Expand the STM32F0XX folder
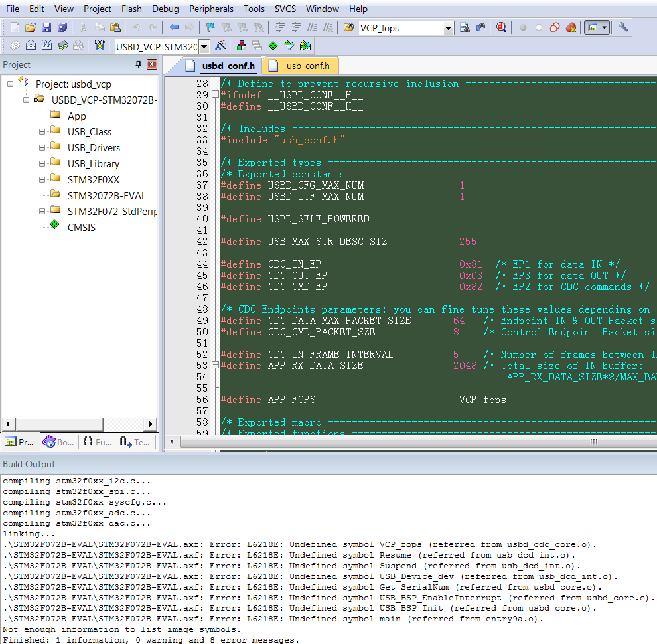 [x=42, y=179]
